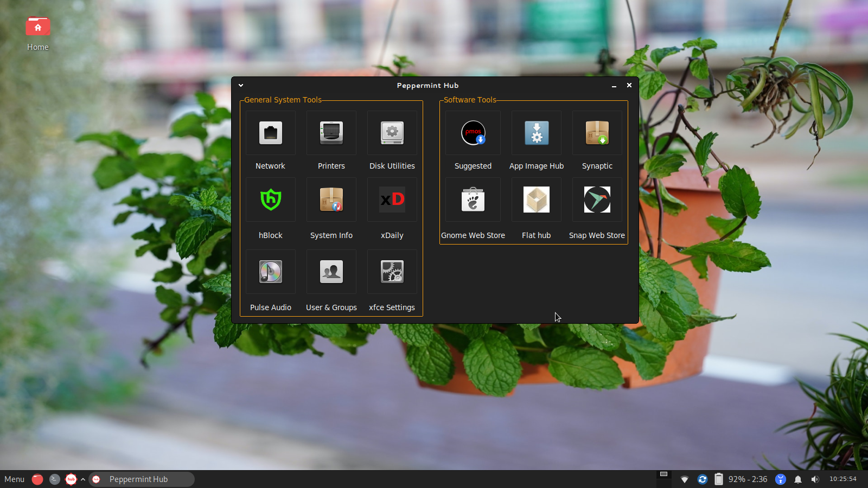Expand the panel launcher arrow beside the hub icon
The height and width of the screenshot is (488, 868).
click(x=83, y=479)
